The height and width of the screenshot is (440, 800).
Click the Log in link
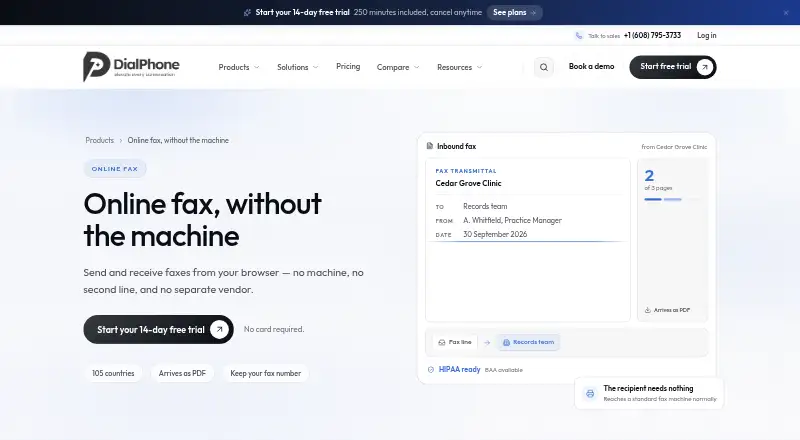(x=707, y=35)
